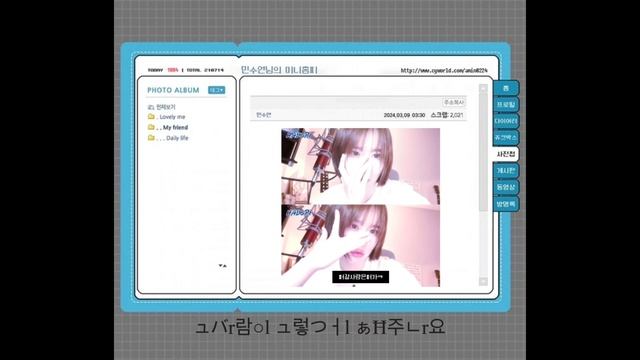This screenshot has width=640, height=360.
Task: Click the folder list reorder arrows
Action: pos(222,266)
